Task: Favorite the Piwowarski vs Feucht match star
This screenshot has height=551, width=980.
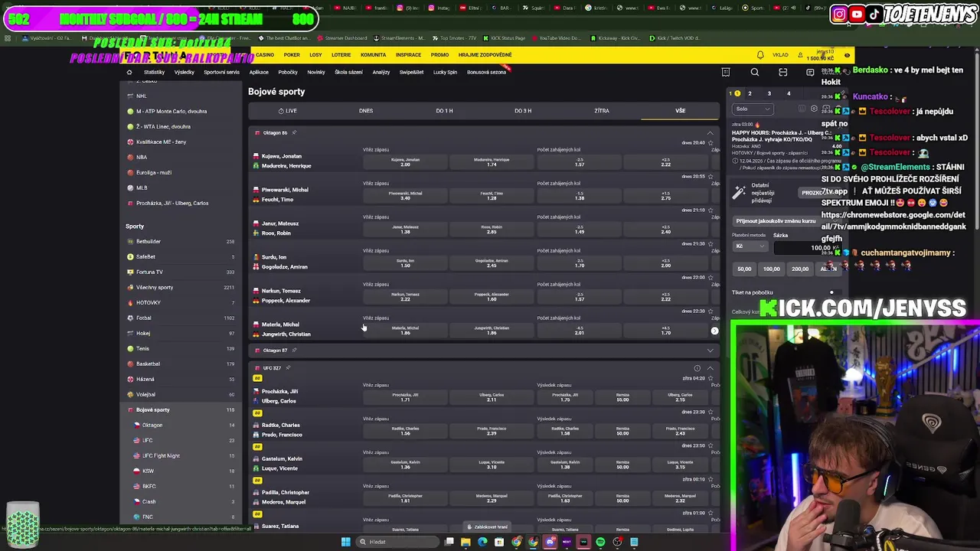Action: click(710, 177)
